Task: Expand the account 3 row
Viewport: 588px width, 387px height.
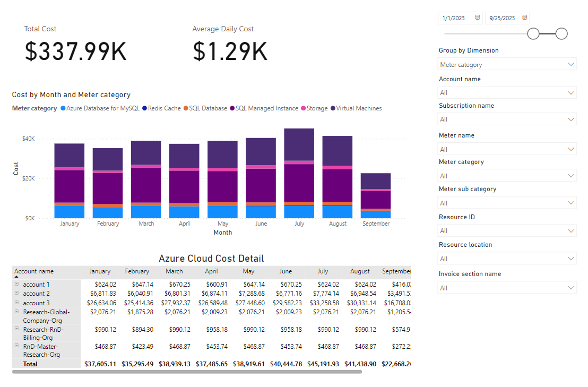Action: (x=16, y=303)
